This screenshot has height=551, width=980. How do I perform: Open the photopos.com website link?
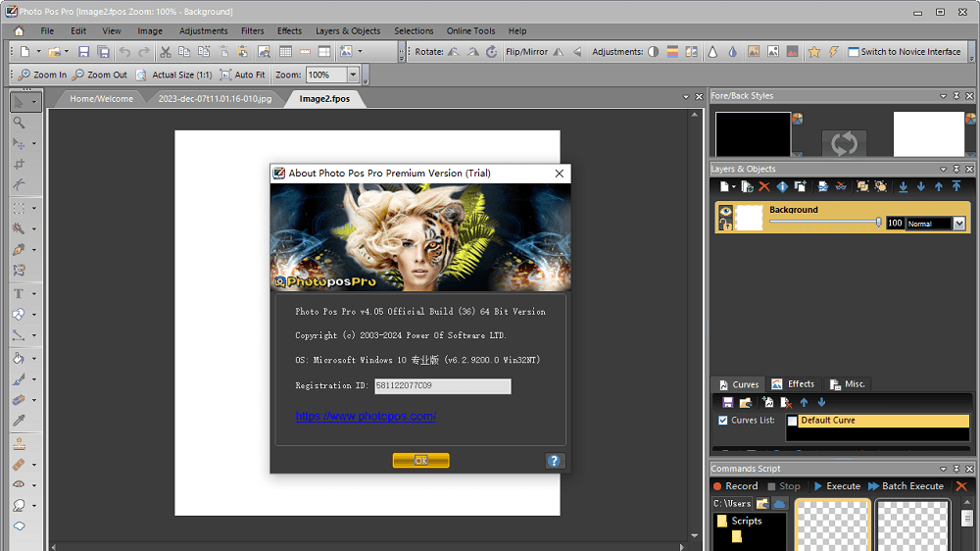pyautogui.click(x=366, y=417)
